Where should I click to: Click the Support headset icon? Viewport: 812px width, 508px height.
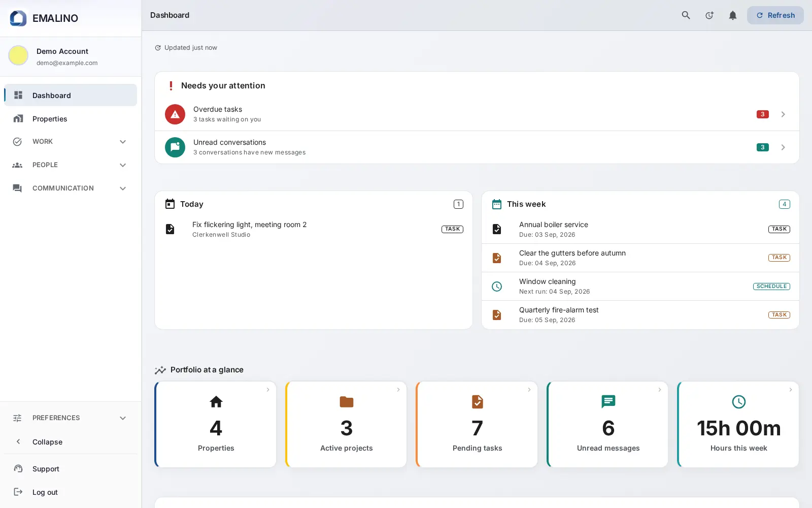coord(18,469)
